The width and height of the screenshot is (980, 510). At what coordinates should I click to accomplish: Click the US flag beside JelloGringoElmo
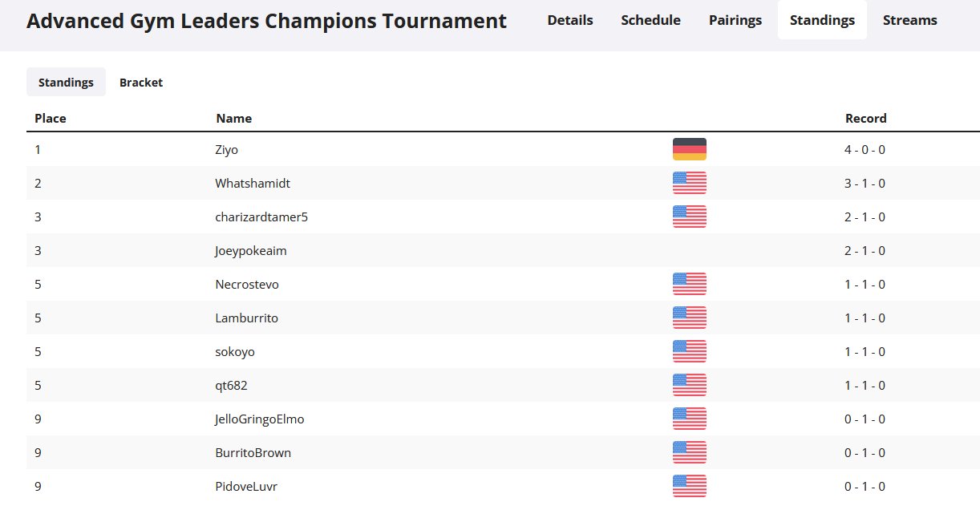point(689,419)
